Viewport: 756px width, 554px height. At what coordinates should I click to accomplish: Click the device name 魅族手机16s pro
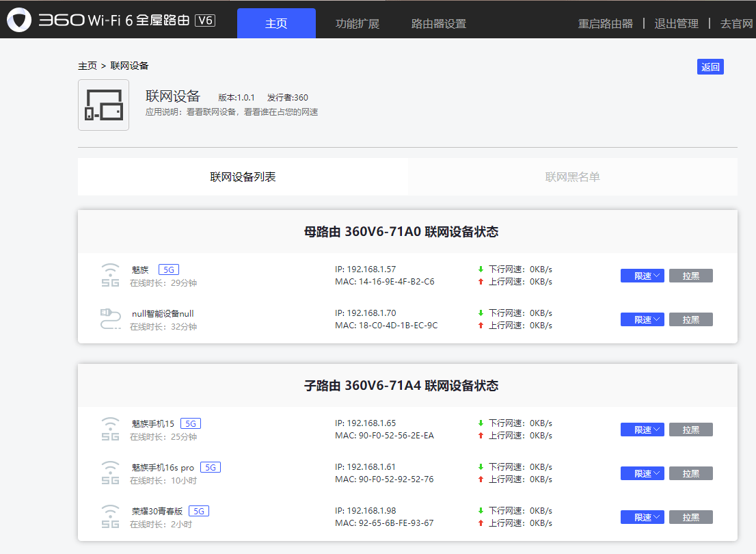(x=163, y=468)
